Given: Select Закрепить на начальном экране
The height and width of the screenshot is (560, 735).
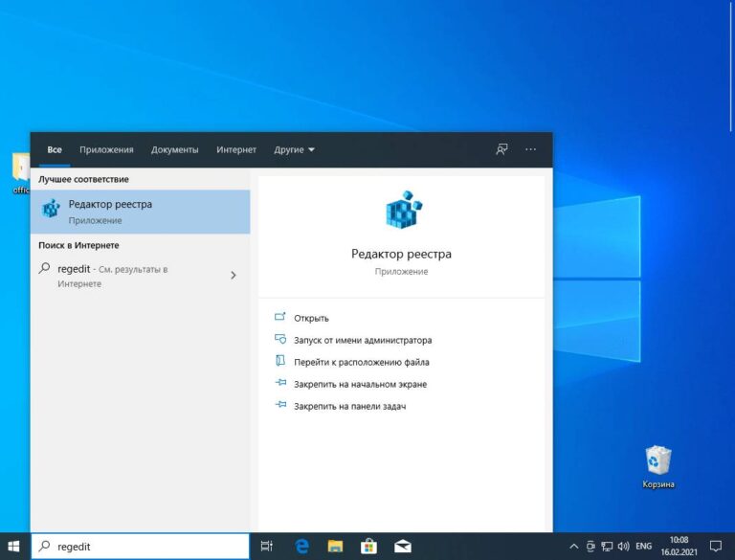Looking at the screenshot, I should [x=360, y=384].
